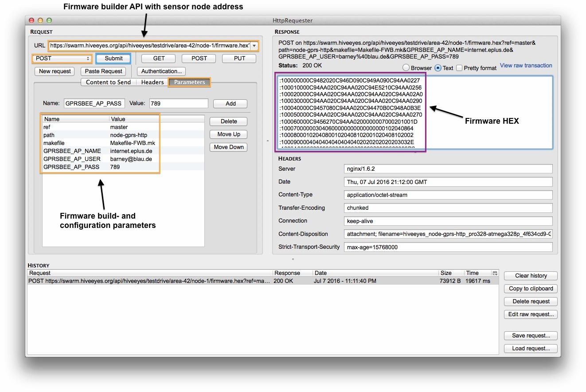Delete the selected parameter
Viewport: 586px width, 392px height.
(x=229, y=122)
